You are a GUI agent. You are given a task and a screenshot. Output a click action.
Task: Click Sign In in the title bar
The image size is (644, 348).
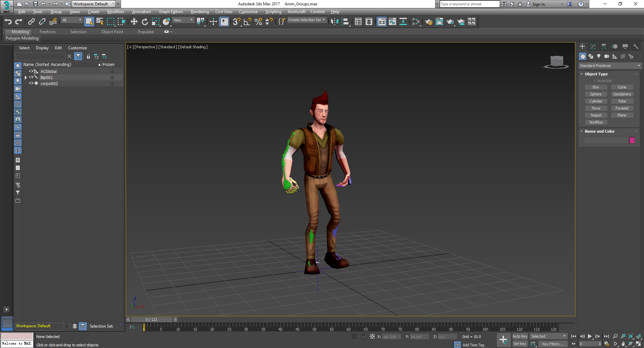(x=538, y=4)
